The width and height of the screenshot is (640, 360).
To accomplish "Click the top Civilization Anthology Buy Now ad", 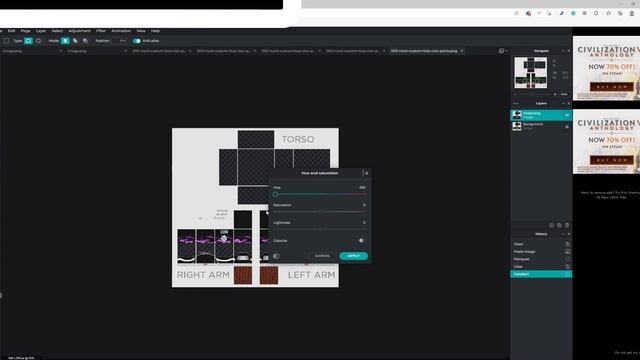I will [x=606, y=68].
